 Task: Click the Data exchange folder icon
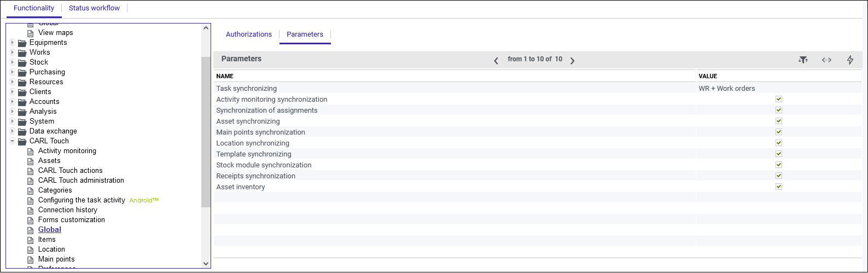pos(22,131)
